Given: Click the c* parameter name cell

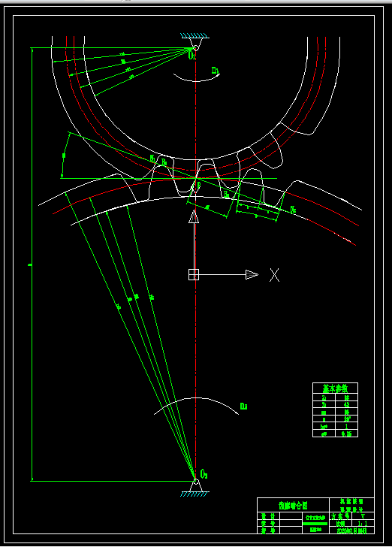Looking at the screenshot, I should (324, 434).
